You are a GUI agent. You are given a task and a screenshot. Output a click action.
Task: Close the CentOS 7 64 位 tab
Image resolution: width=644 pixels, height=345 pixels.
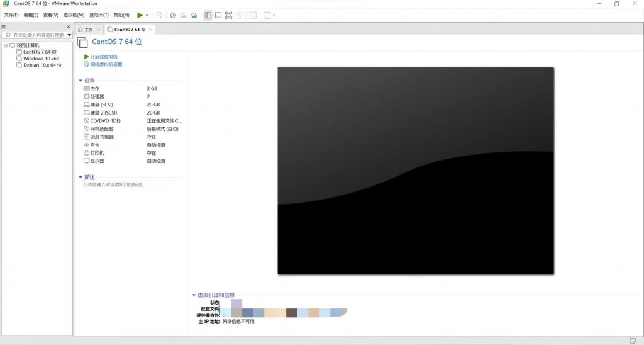coord(151,30)
